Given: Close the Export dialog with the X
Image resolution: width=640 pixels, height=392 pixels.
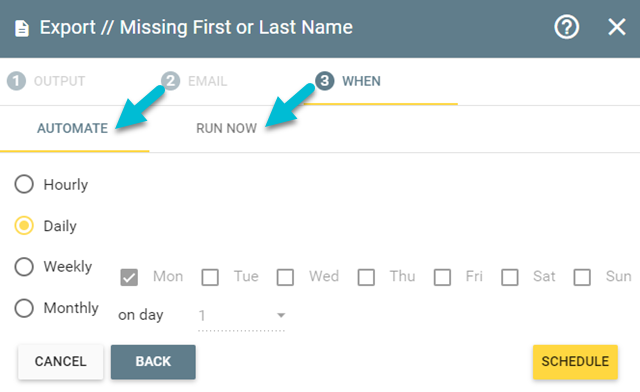Looking at the screenshot, I should pos(617,27).
